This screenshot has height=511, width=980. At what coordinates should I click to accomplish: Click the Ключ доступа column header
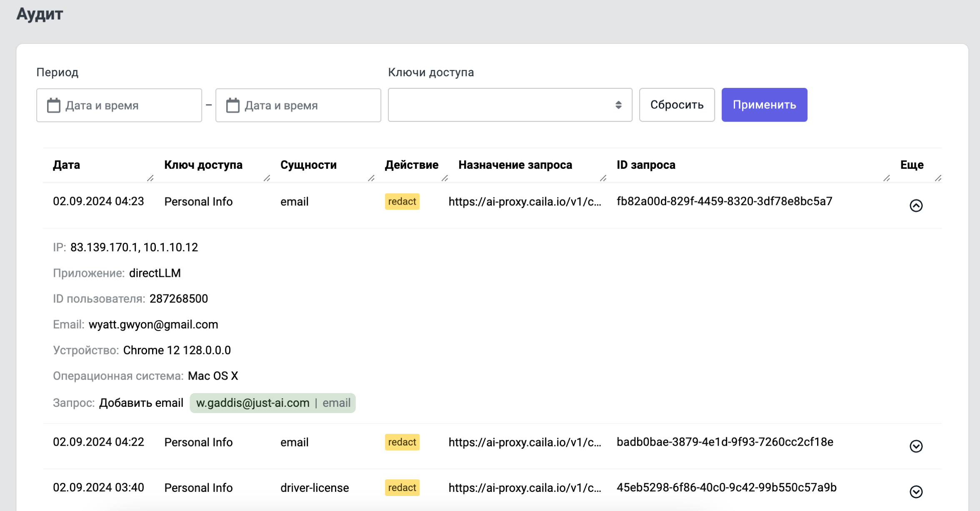coord(203,165)
